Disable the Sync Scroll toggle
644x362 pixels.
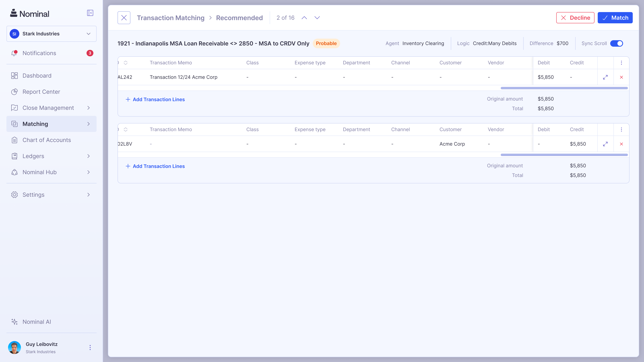pyautogui.click(x=616, y=43)
